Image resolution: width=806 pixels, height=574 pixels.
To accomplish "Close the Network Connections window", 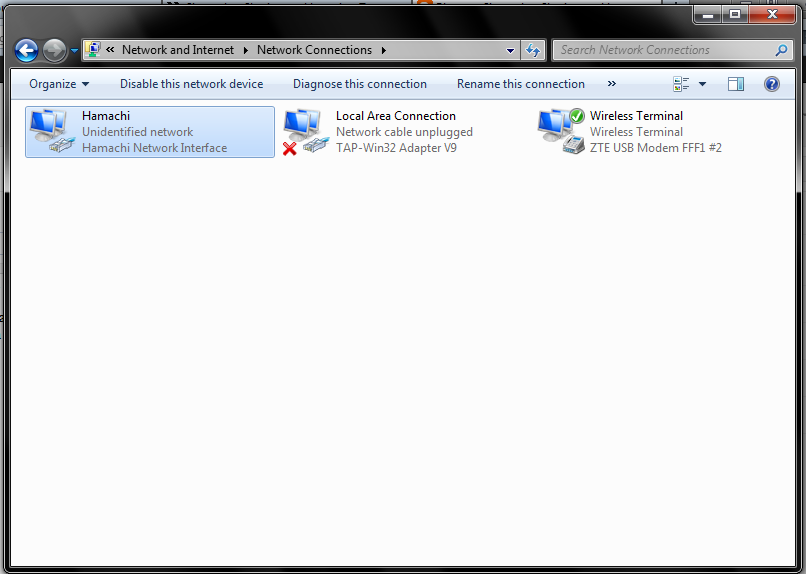I will pyautogui.click(x=772, y=14).
